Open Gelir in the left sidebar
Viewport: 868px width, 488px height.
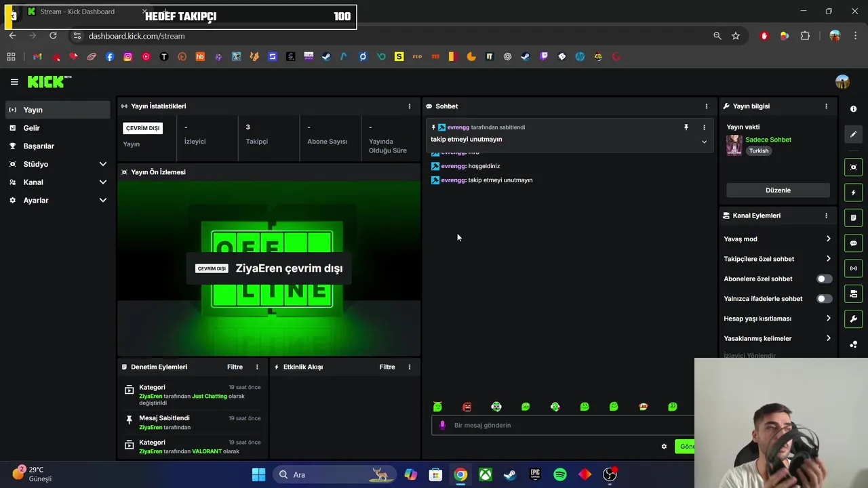(58, 128)
